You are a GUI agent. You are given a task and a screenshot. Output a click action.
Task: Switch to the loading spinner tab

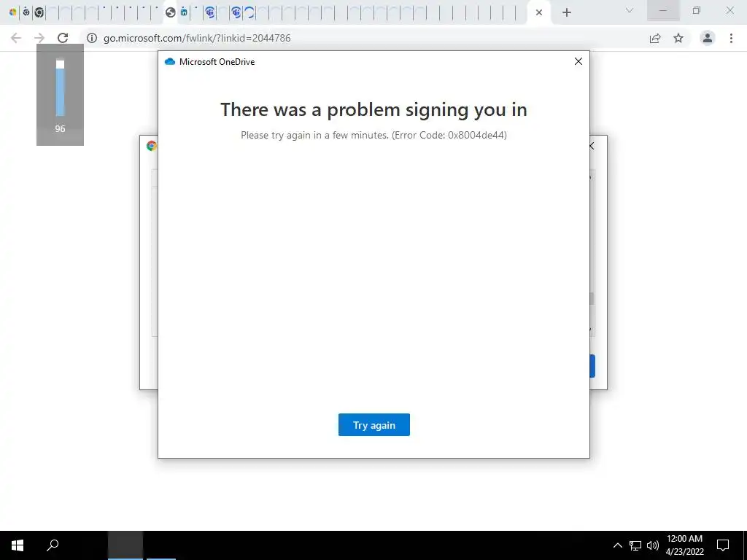[x=249, y=12]
